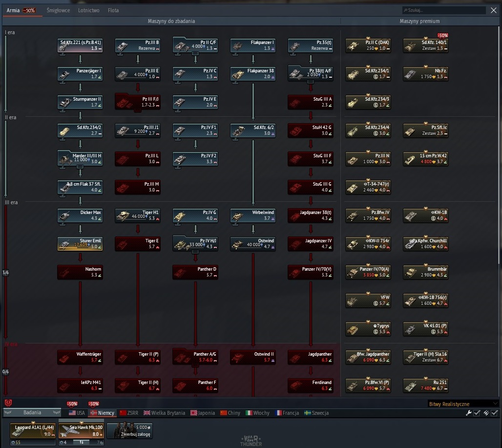The image size is (502, 448).
Task: Switch to the Śmigłowce tab
Action: pos(58,10)
